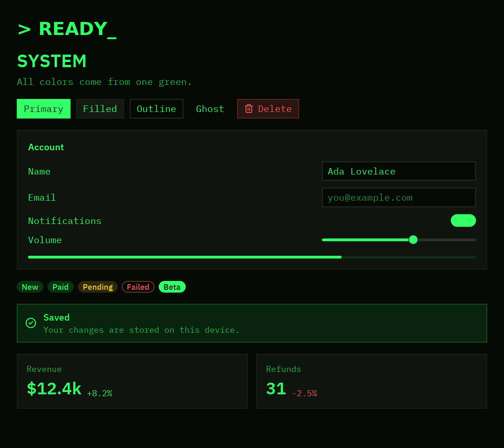Click the Beta badge
This screenshot has width=504, height=448.
172,287
